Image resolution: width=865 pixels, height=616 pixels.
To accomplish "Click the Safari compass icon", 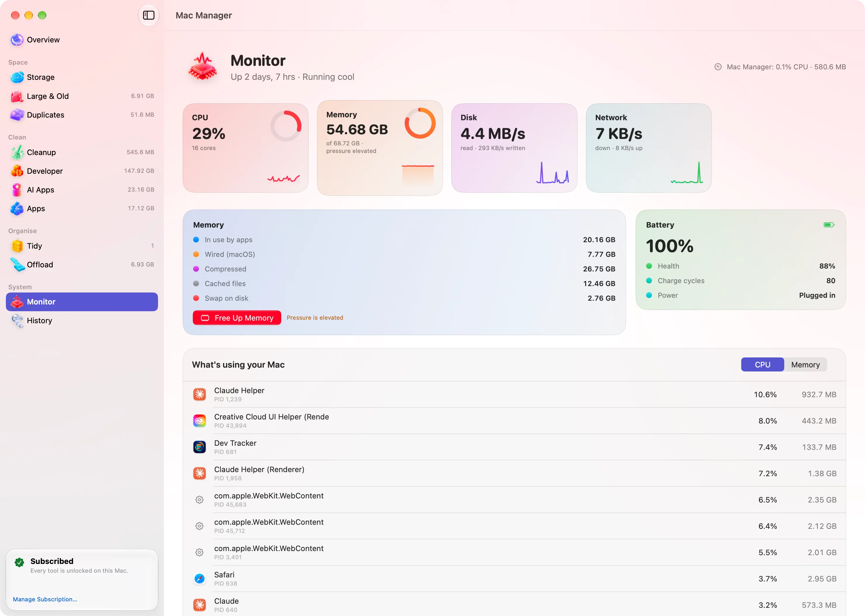I will click(200, 579).
